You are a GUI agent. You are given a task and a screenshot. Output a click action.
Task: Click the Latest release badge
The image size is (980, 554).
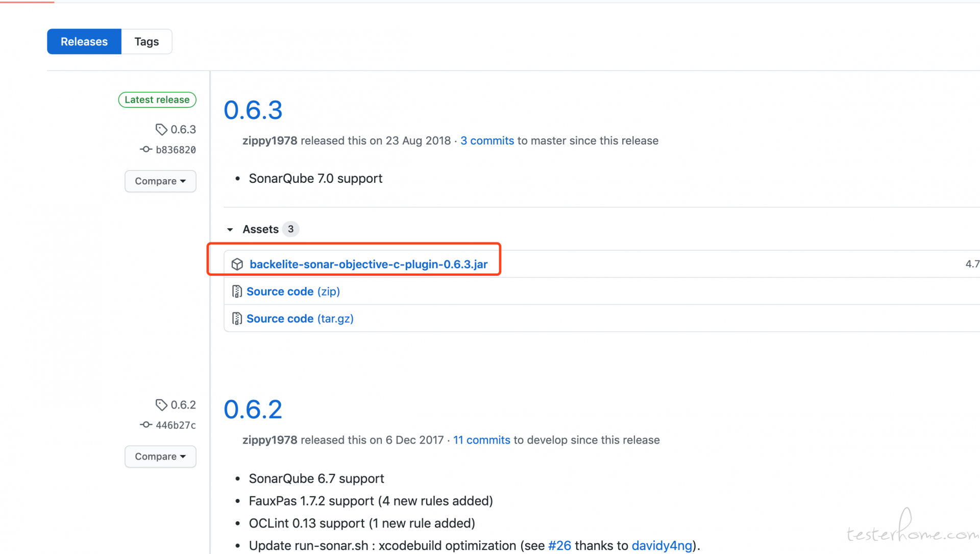point(157,100)
